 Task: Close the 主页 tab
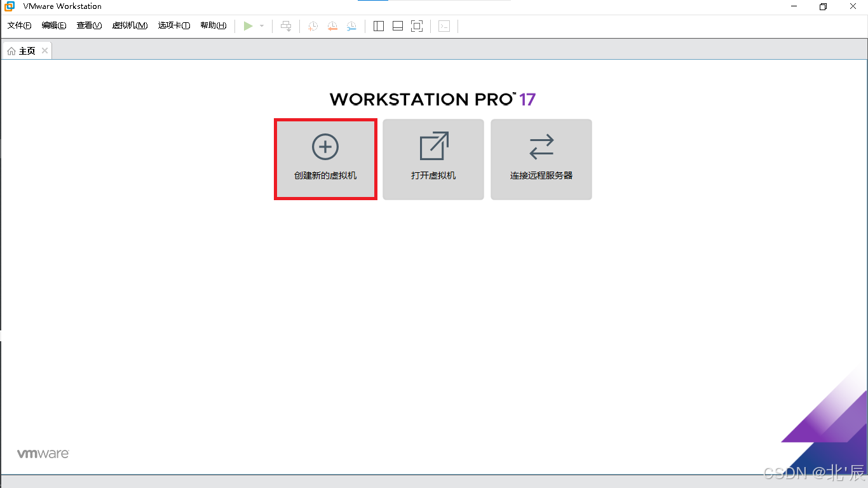click(x=44, y=51)
